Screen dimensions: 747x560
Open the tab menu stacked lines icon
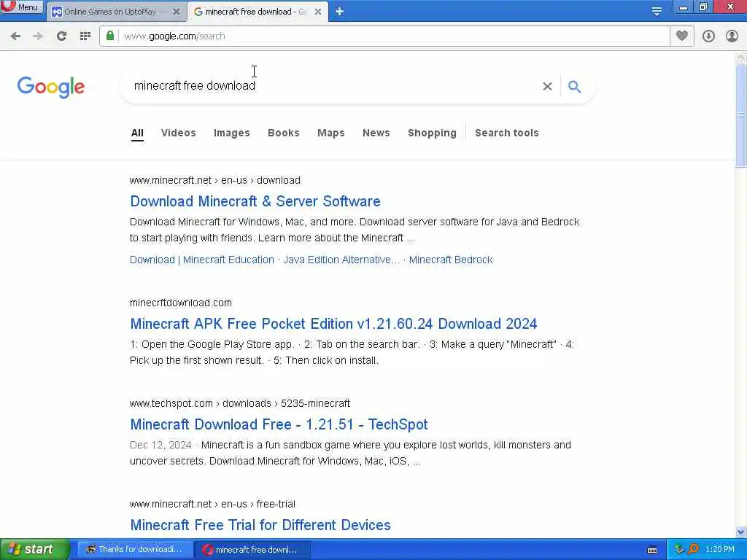(x=657, y=12)
